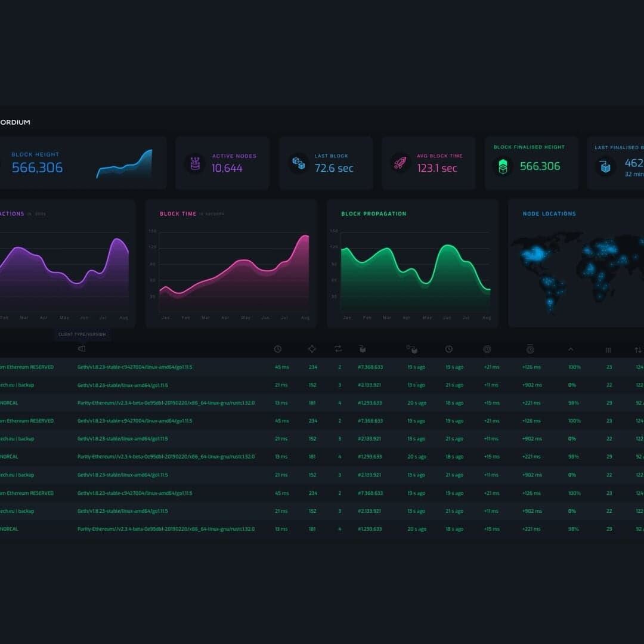Toggle the bars column icon in header
This screenshot has height=644, width=644.
[608, 349]
